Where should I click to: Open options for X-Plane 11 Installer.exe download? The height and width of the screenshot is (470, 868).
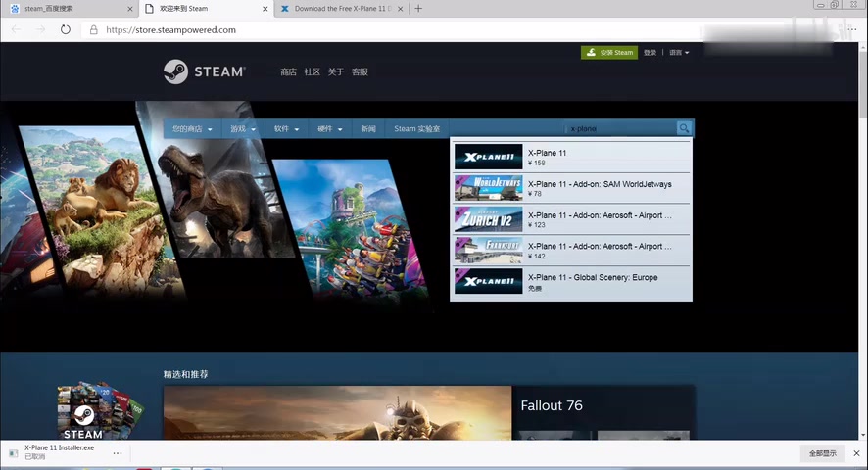coord(118,452)
